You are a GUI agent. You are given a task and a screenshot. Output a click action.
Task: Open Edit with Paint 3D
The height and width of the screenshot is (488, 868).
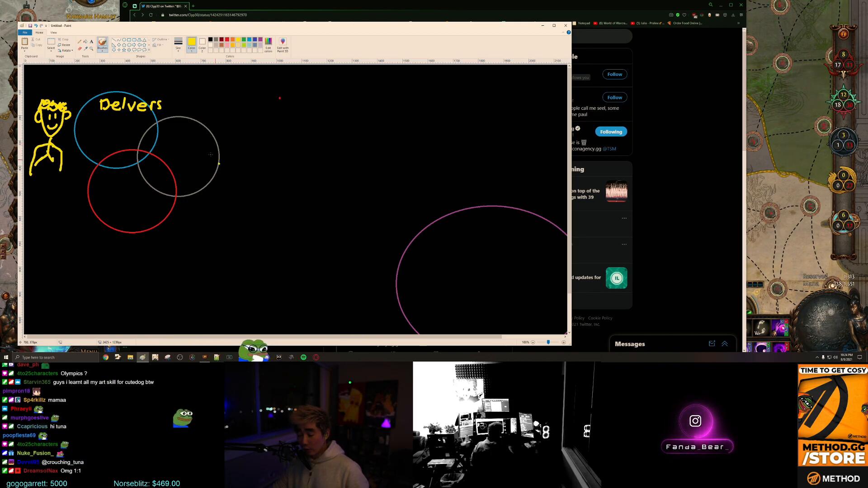(283, 45)
